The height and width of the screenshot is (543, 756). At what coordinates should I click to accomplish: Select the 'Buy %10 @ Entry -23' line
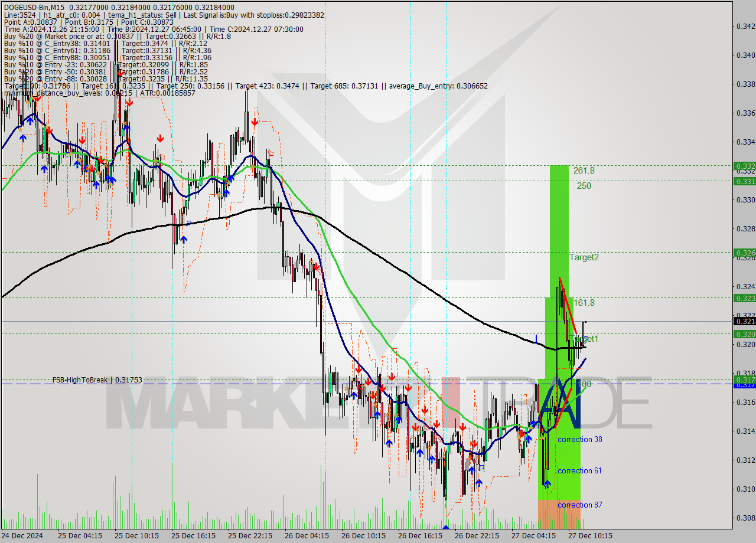click(x=106, y=64)
